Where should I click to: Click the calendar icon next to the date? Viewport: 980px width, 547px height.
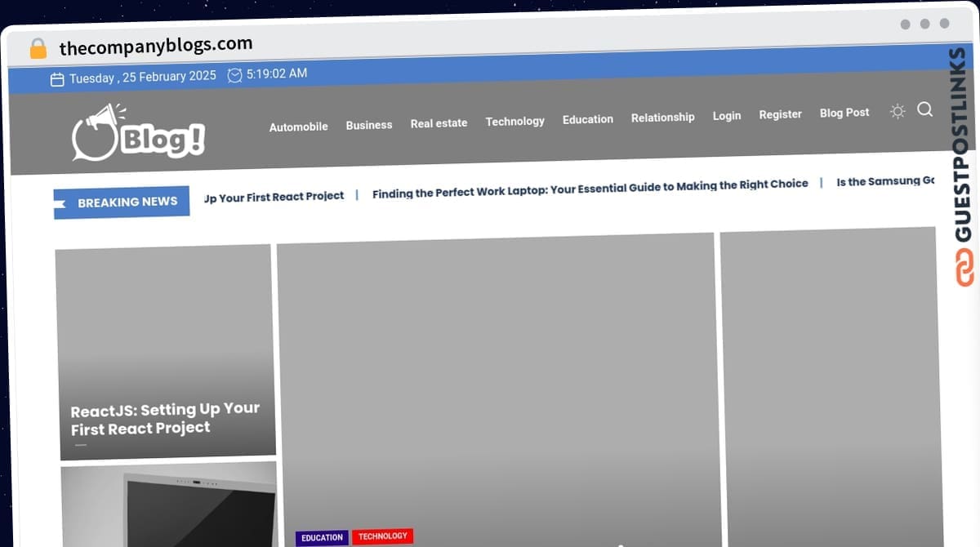[x=57, y=79]
